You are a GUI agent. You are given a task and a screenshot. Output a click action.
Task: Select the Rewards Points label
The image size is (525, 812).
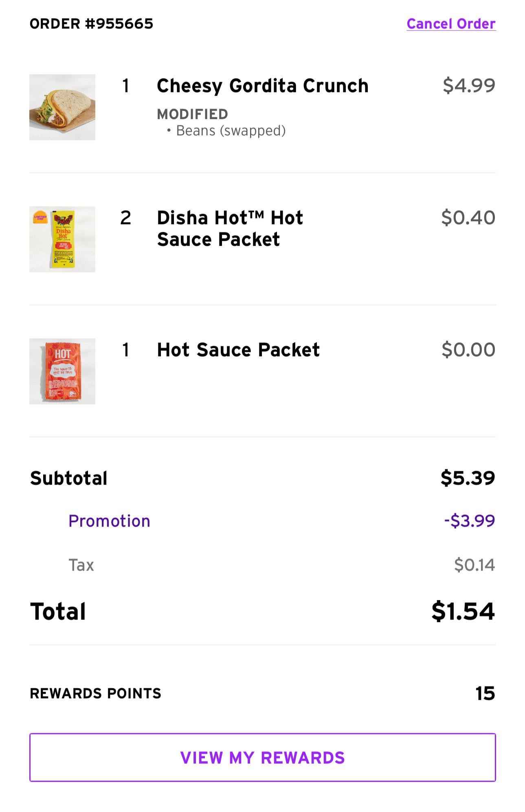[x=95, y=693]
